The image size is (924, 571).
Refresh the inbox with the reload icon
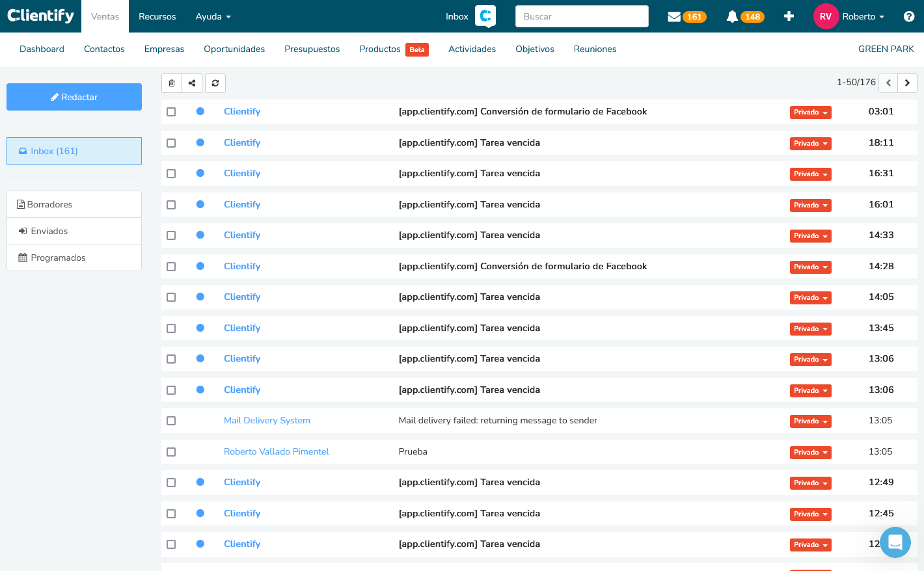click(215, 83)
